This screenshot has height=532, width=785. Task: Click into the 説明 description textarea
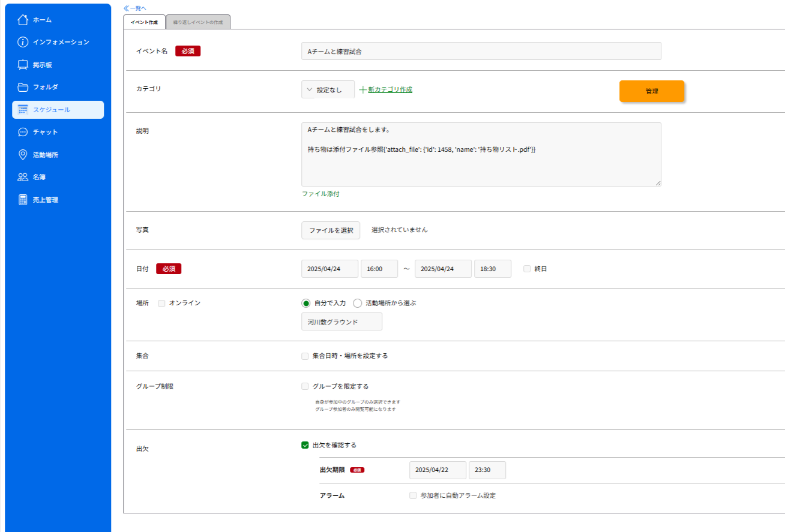click(481, 154)
